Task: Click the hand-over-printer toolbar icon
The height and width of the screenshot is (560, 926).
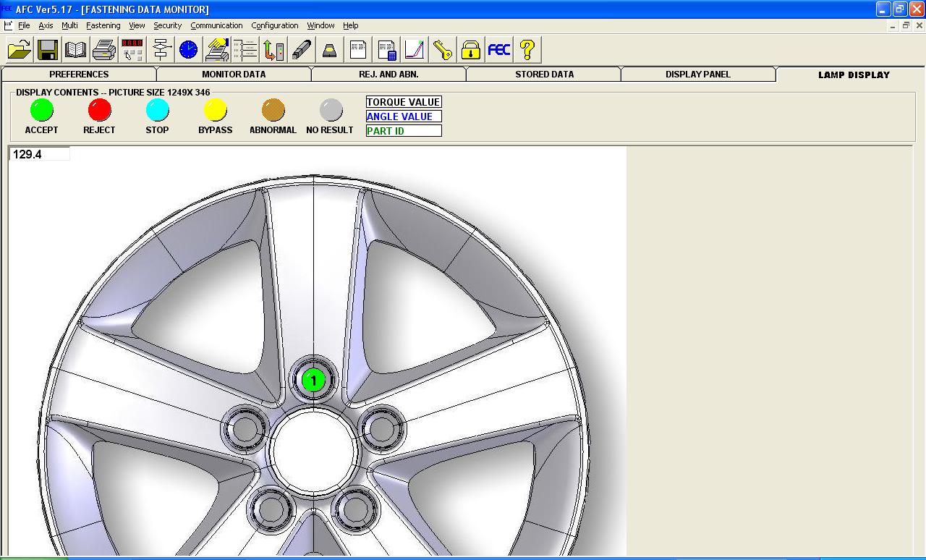Action: pos(217,50)
